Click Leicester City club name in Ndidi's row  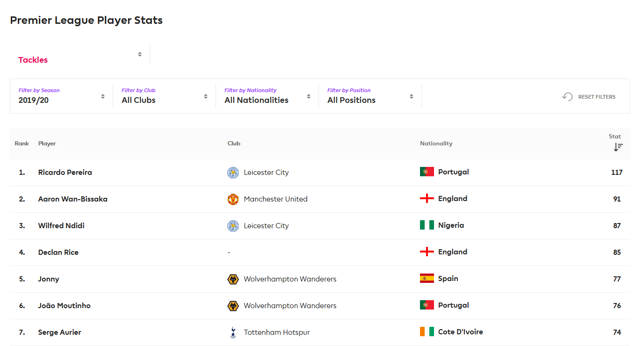(266, 226)
